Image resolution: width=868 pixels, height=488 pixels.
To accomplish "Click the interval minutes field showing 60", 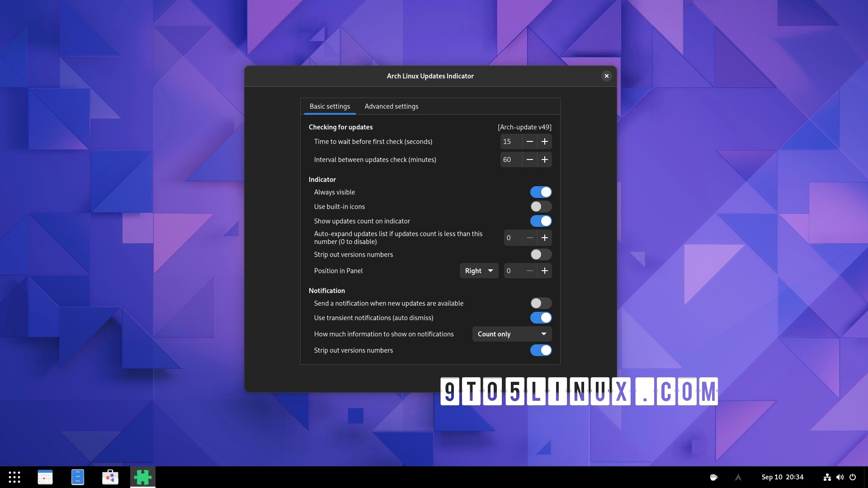I will (511, 160).
